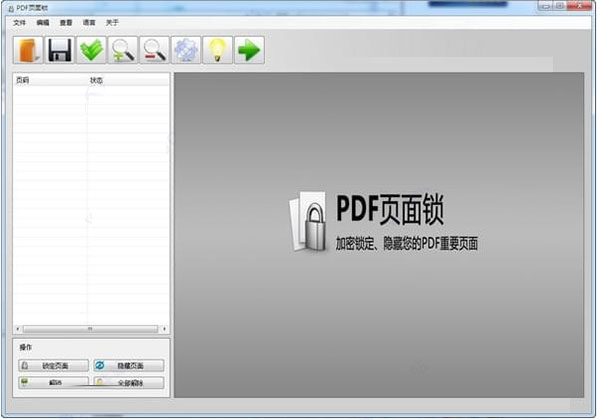Maximize the PDF页面锁 window

pos(559,5)
